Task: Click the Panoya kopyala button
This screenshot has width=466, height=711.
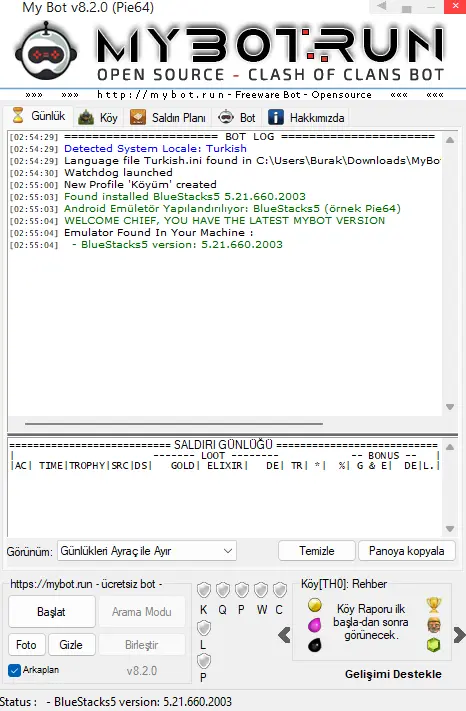Action: pos(407,551)
